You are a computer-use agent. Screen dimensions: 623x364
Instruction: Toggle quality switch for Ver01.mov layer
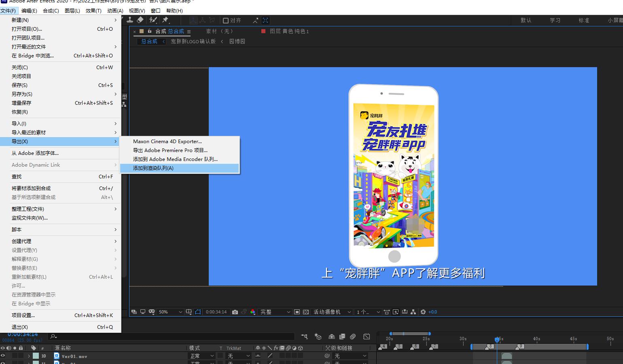tap(270, 356)
